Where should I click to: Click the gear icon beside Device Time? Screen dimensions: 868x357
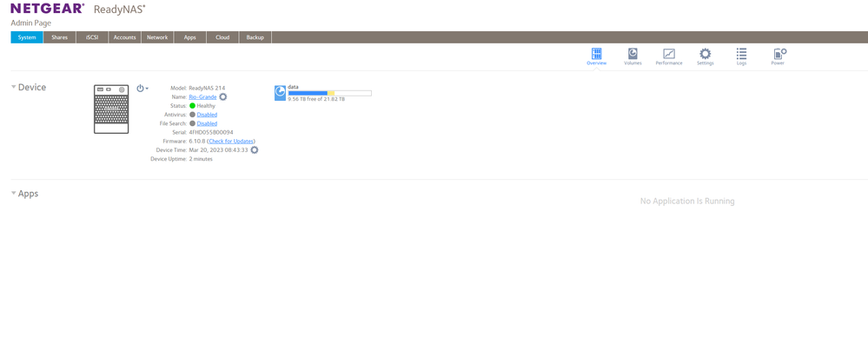click(254, 150)
